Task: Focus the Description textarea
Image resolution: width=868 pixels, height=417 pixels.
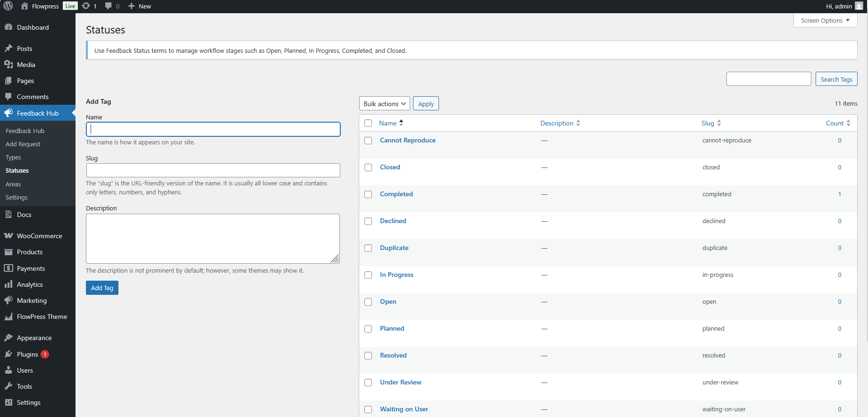Action: pyautogui.click(x=213, y=239)
